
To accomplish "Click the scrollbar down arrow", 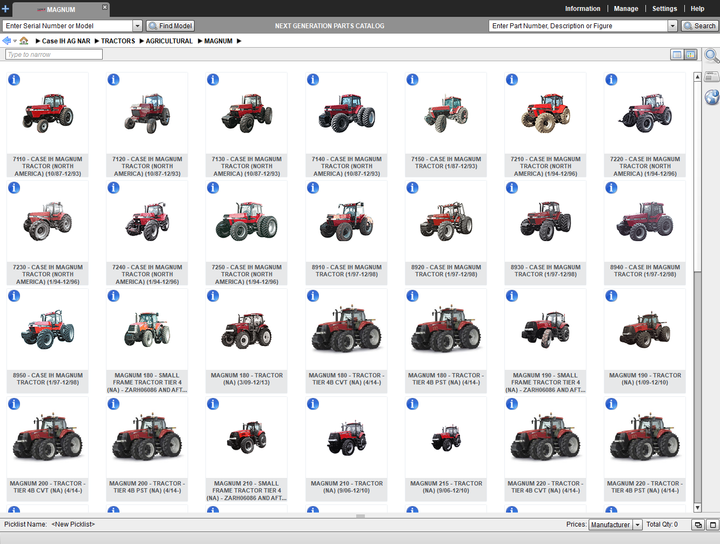I will click(698, 508).
